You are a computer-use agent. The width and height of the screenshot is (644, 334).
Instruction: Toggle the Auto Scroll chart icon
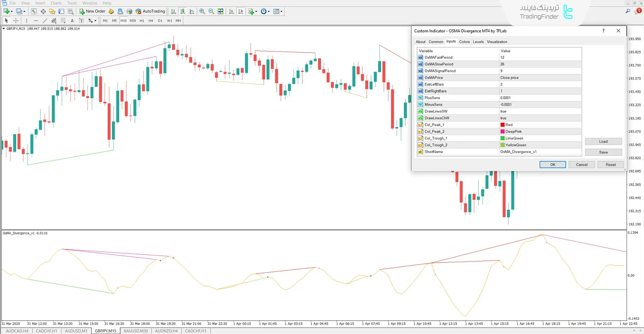231,11
